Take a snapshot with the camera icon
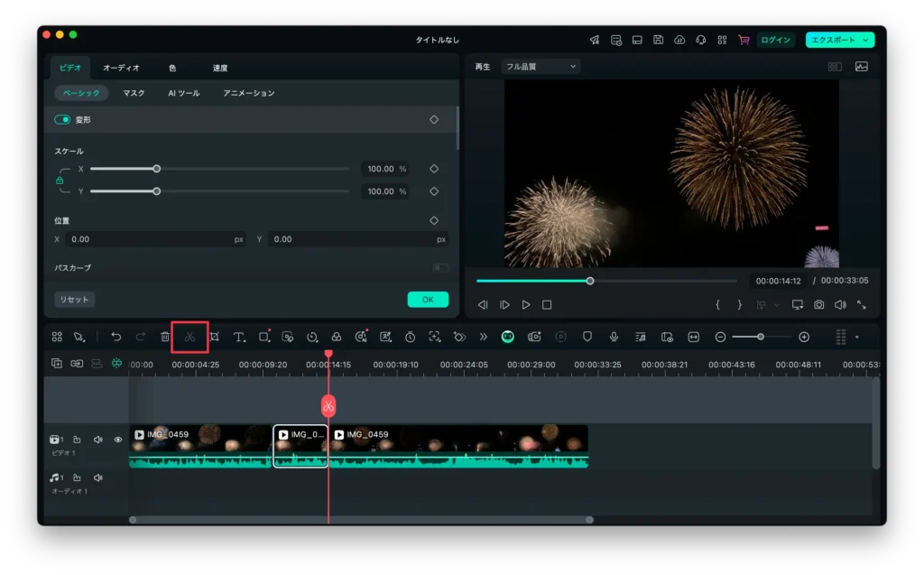Image resolution: width=924 pixels, height=575 pixels. point(818,305)
